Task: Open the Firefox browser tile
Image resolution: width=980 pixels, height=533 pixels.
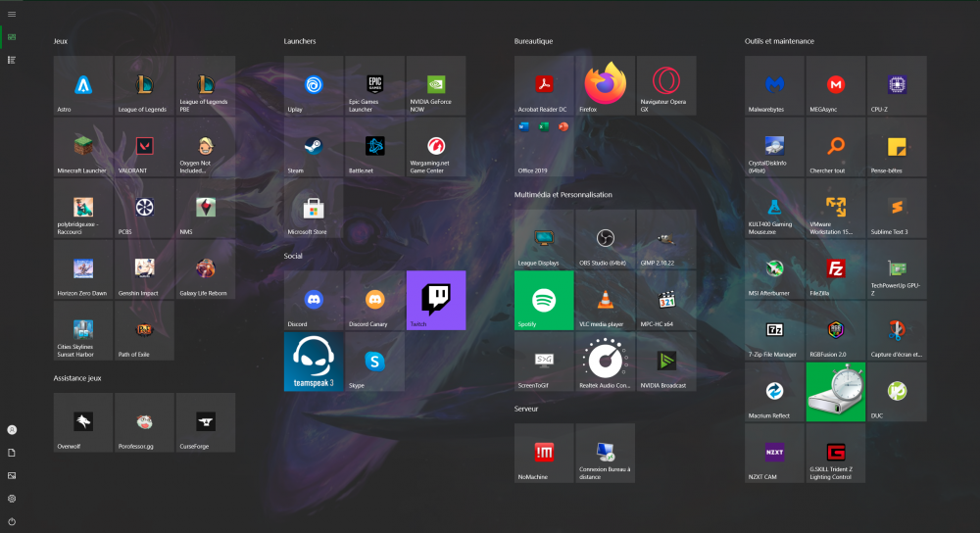Action: pos(605,85)
